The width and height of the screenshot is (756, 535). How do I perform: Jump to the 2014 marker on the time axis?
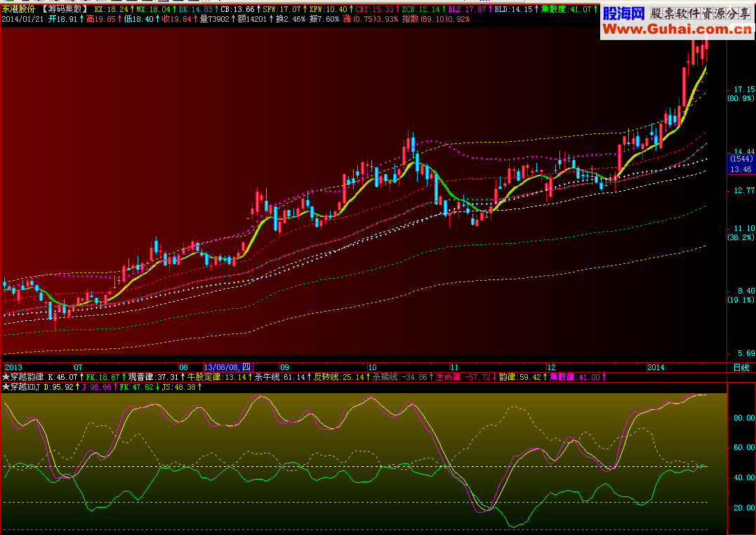click(656, 368)
